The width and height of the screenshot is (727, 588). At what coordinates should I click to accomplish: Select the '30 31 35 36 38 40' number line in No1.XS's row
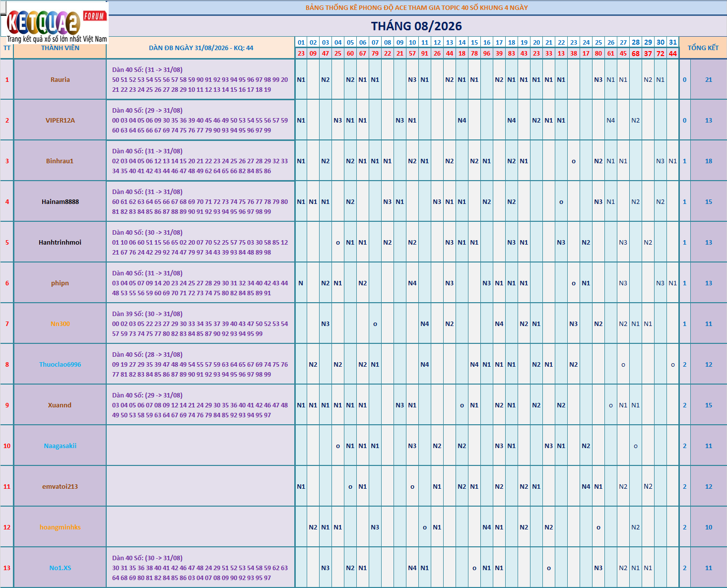pyautogui.click(x=200, y=568)
